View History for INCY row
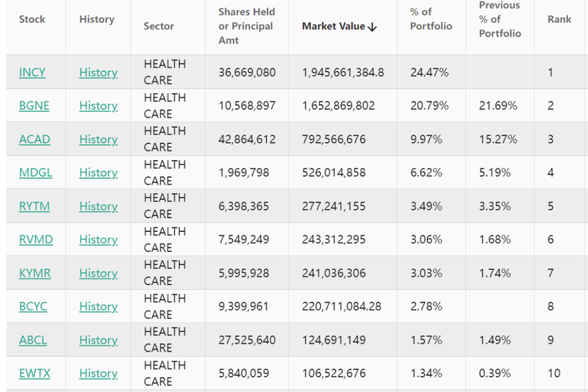Screen dimensions: 588x392 [98, 73]
